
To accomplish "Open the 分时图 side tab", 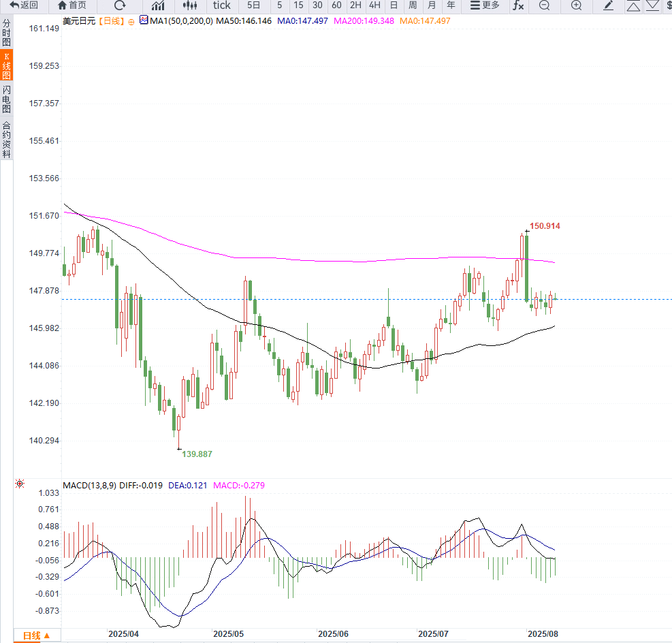I will click(6, 32).
